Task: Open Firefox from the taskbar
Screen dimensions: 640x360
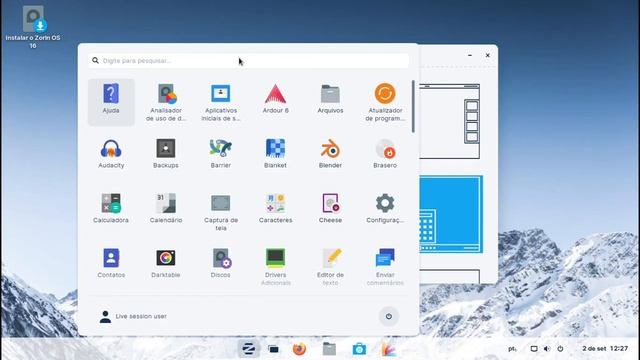Action: tap(299, 349)
